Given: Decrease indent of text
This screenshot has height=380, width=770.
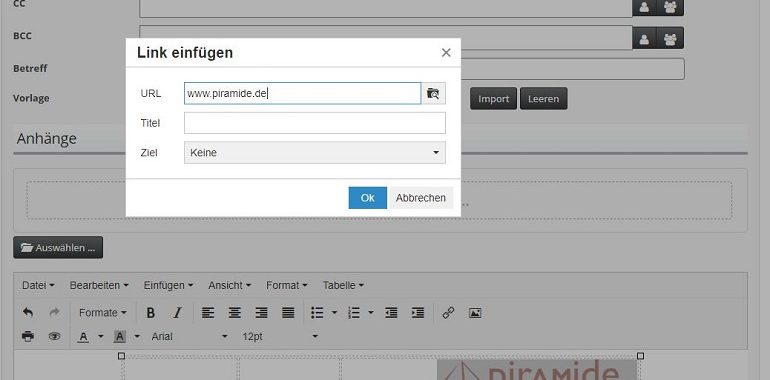Looking at the screenshot, I should [x=391, y=313].
